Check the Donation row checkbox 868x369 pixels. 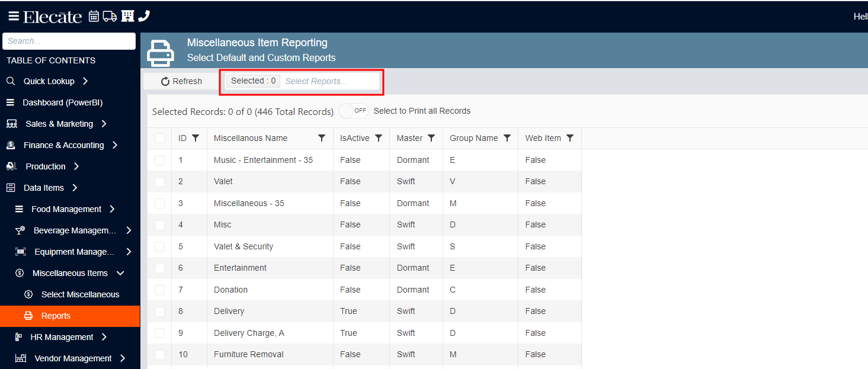click(159, 290)
